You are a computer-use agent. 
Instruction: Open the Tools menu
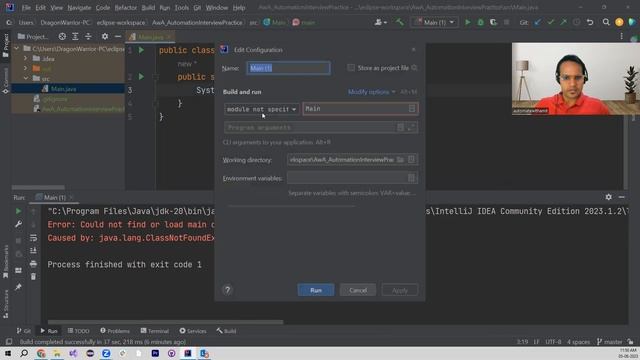[x=182, y=8]
